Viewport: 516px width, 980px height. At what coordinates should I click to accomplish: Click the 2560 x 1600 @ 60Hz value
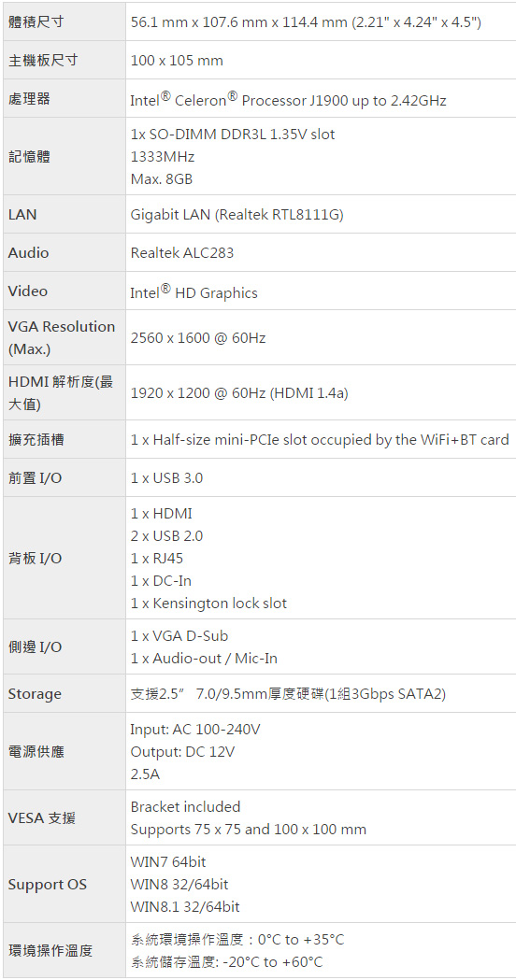click(x=198, y=338)
